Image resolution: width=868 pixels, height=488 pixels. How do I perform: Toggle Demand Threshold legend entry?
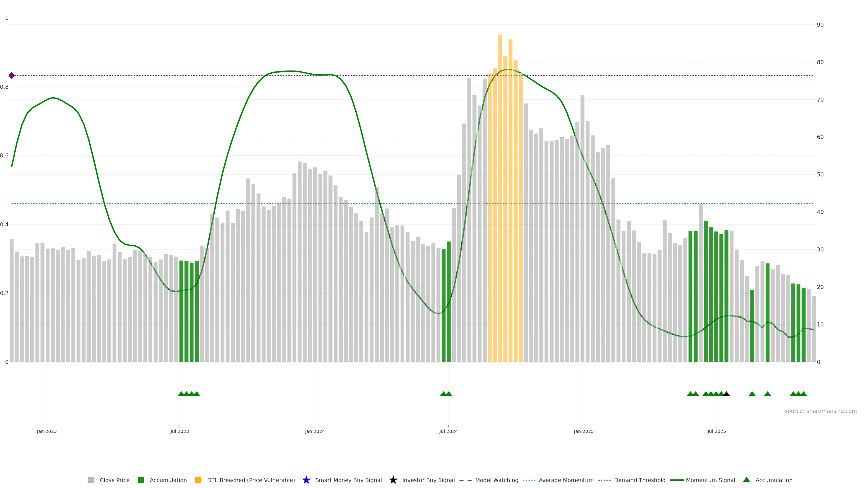point(639,480)
